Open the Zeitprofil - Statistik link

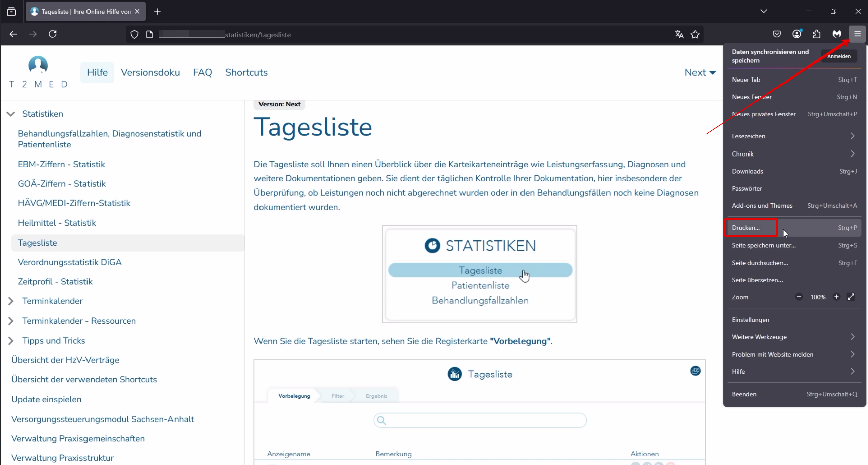coord(55,282)
